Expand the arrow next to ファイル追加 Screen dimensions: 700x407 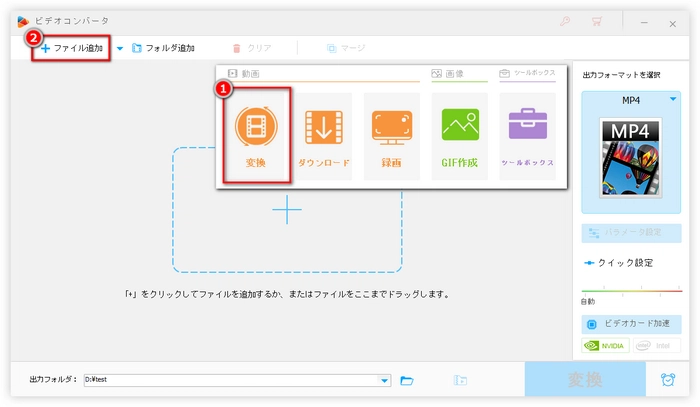click(120, 48)
